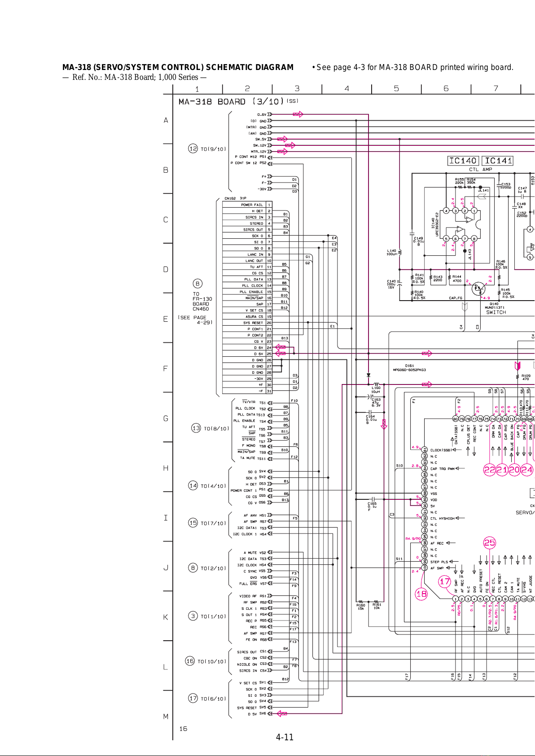
Task: Click the "FE ON" RS8 signal label
Action: coord(251,640)
